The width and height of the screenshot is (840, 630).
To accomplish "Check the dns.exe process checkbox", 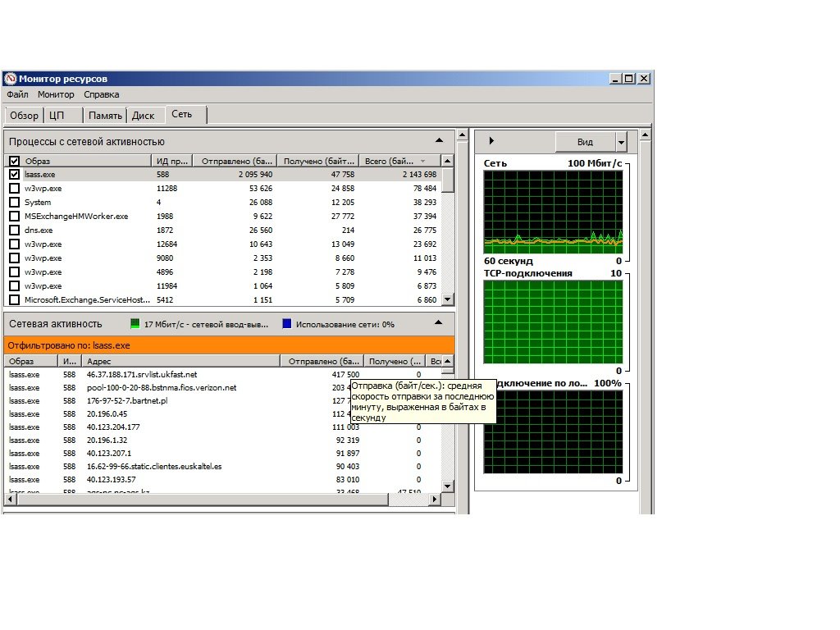I will [x=14, y=231].
